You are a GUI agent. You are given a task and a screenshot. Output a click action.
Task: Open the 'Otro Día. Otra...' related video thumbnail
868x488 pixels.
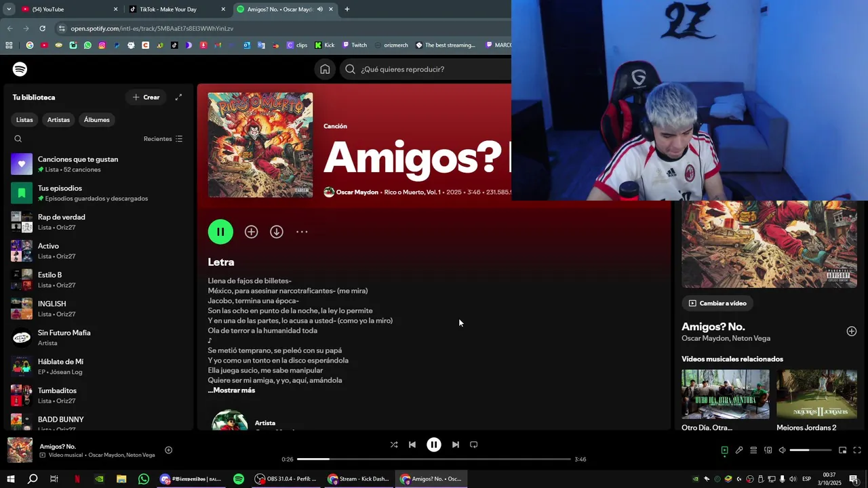point(726,394)
